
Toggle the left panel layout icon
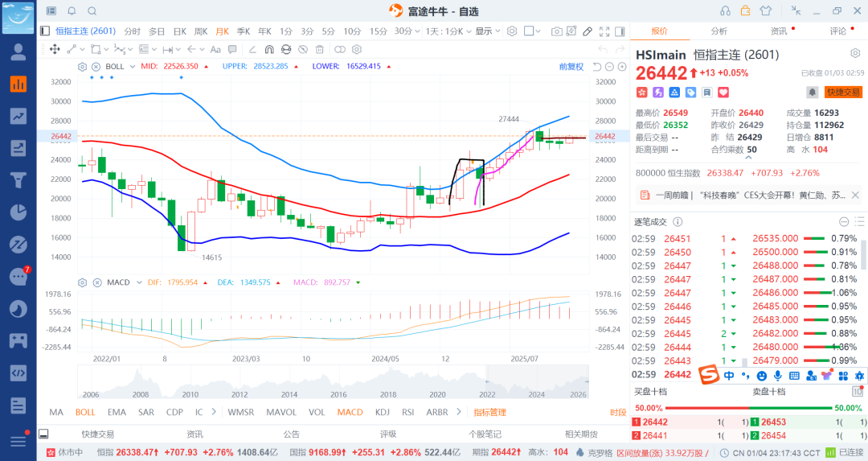(45, 31)
